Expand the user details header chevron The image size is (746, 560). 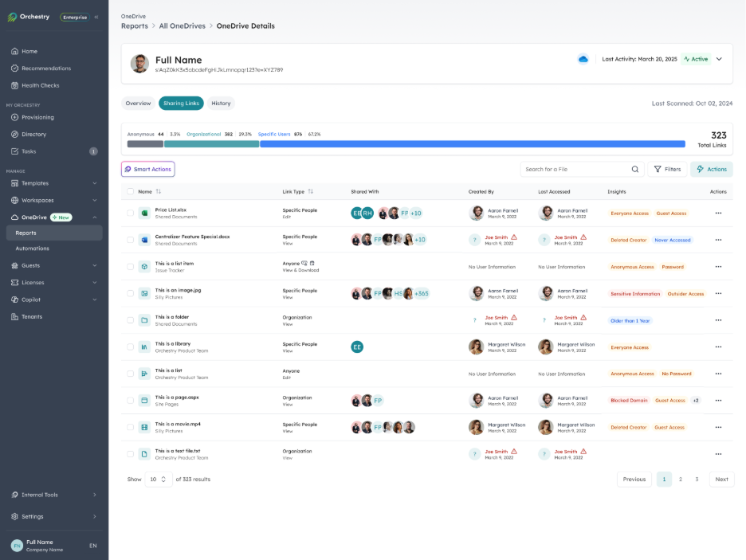click(x=719, y=59)
